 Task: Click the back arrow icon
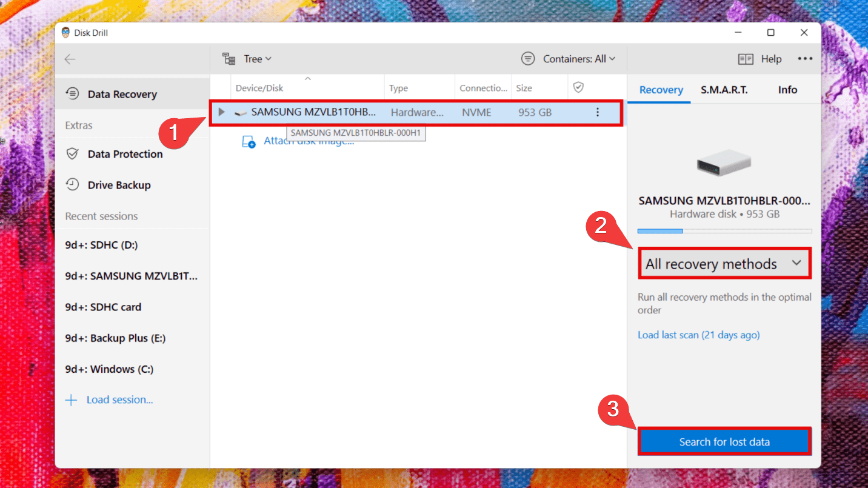point(70,59)
